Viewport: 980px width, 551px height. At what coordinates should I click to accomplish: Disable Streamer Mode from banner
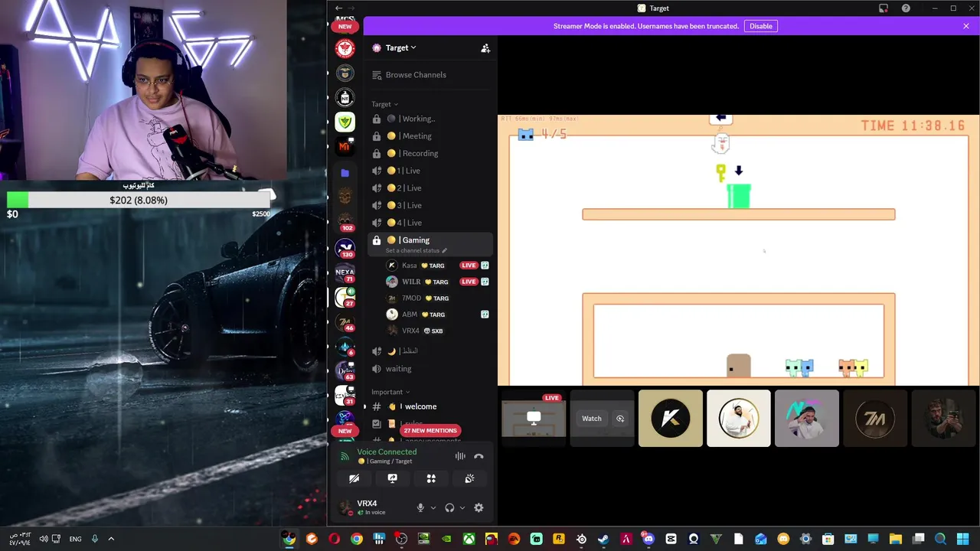tap(760, 26)
